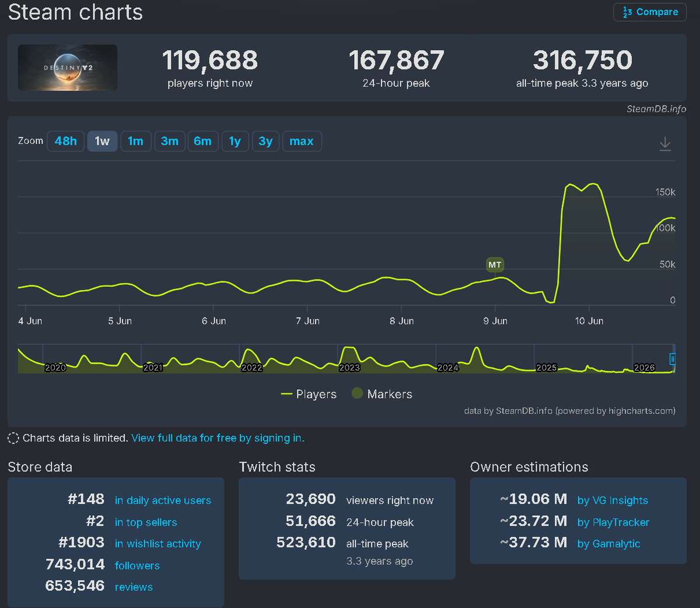Viewport: 700px width, 608px height.
Task: Toggle the Players legend series
Action: [x=309, y=394]
